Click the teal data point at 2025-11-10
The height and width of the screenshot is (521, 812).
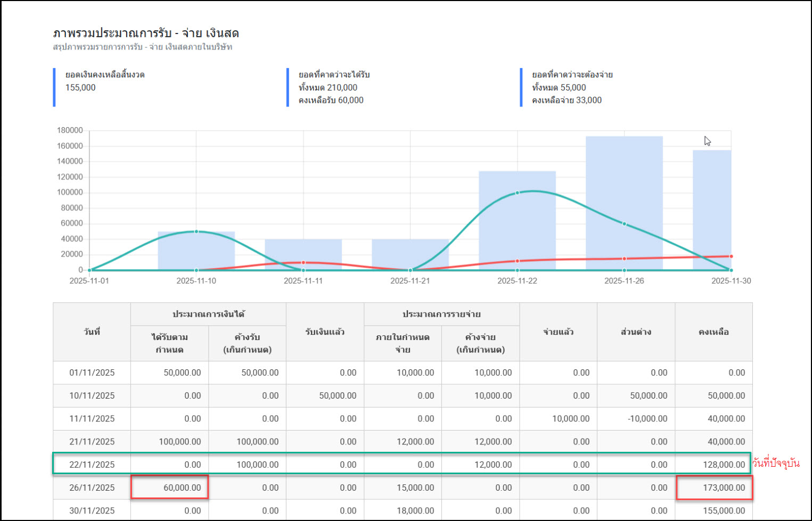(196, 231)
